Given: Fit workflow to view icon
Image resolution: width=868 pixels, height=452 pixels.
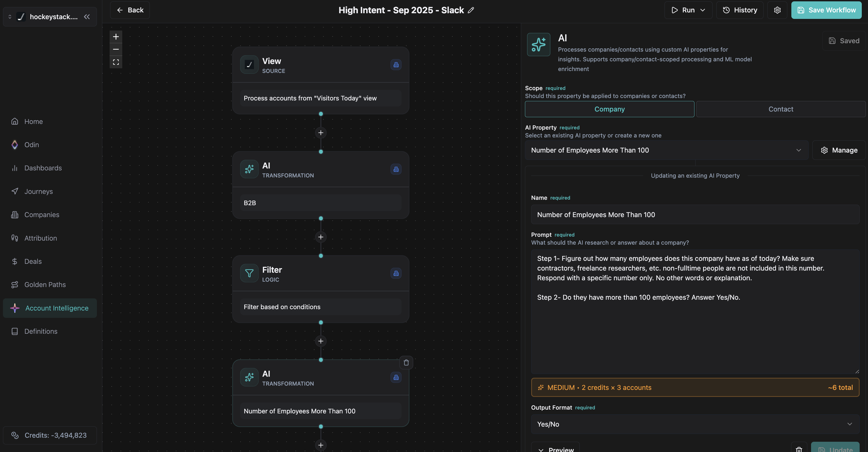Looking at the screenshot, I should pyautogui.click(x=116, y=62).
